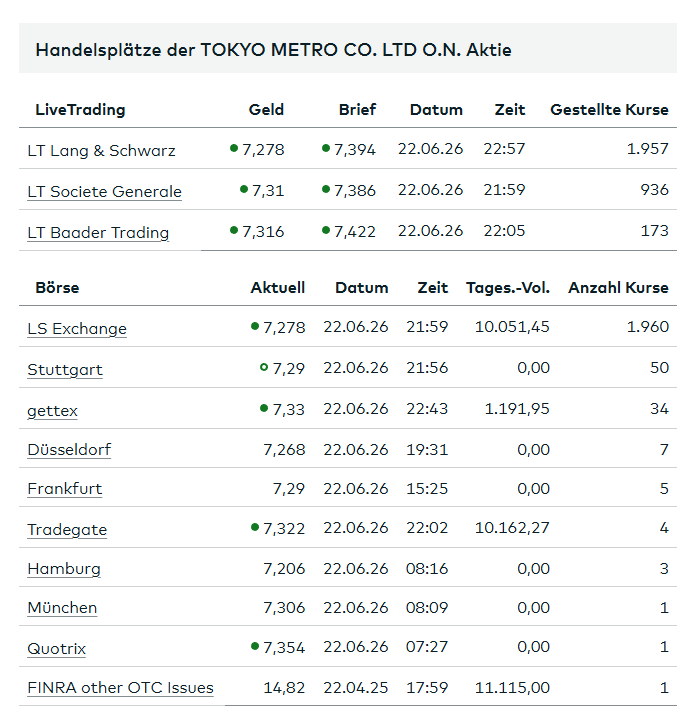700x720 pixels.
Task: Go to the gettex exchange page
Action: coord(52,410)
